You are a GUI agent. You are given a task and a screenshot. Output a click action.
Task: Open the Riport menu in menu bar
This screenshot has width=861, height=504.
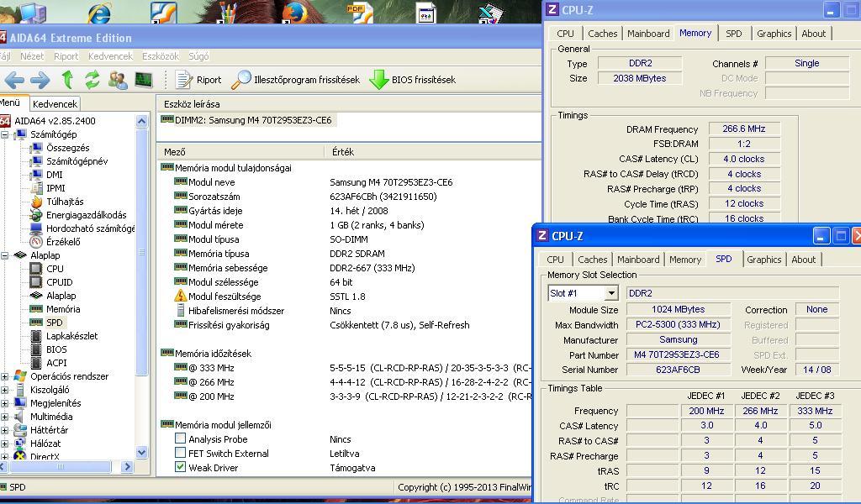coord(66,56)
